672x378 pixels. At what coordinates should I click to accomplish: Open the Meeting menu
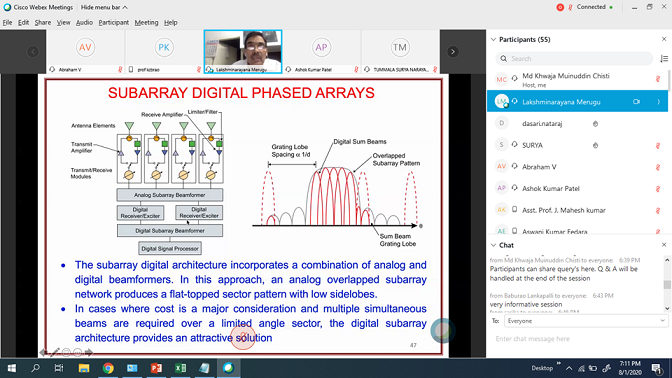(x=146, y=22)
